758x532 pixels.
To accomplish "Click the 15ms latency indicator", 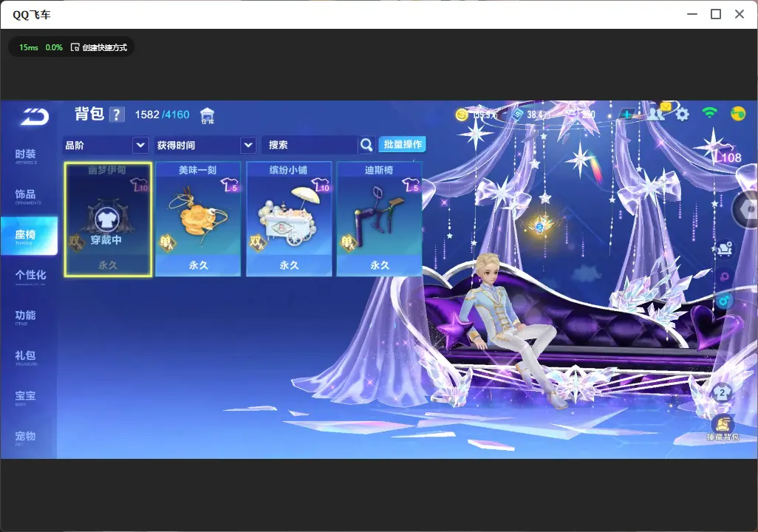I will tap(29, 47).
